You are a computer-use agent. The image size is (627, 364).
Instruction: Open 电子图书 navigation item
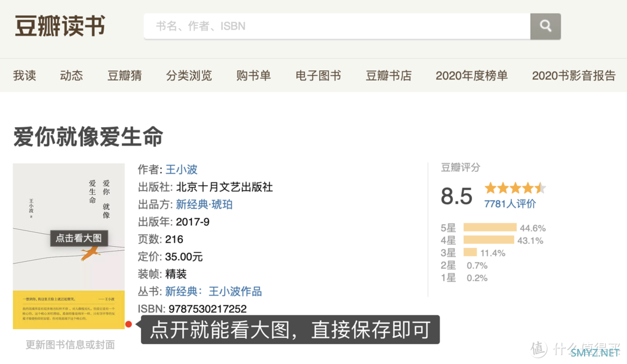coord(318,75)
